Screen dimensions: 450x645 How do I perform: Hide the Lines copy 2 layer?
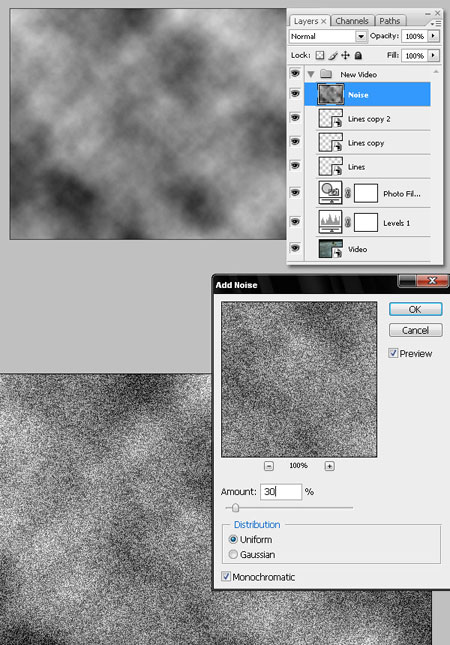[x=295, y=118]
